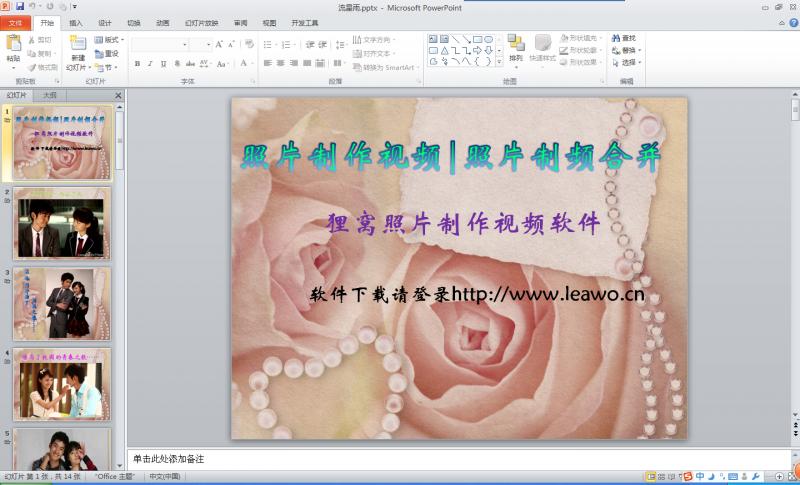Screen dimensions: 800x485
Task: Click the Shape Outline (形状轮廓) button
Action: [582, 50]
